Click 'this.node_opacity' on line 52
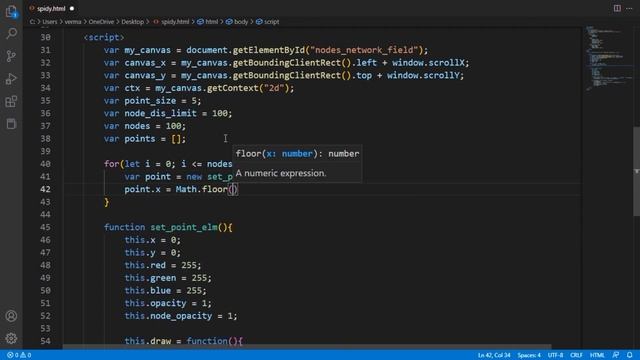Image resolution: width=640 pixels, height=360 pixels. pos(168,316)
